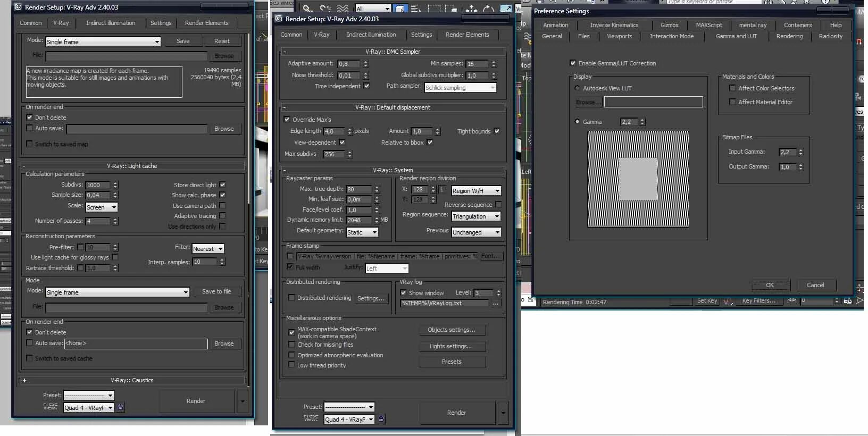The width and height of the screenshot is (868, 436).
Task: Open render options arrow beside left Render button
Action: pos(243,401)
